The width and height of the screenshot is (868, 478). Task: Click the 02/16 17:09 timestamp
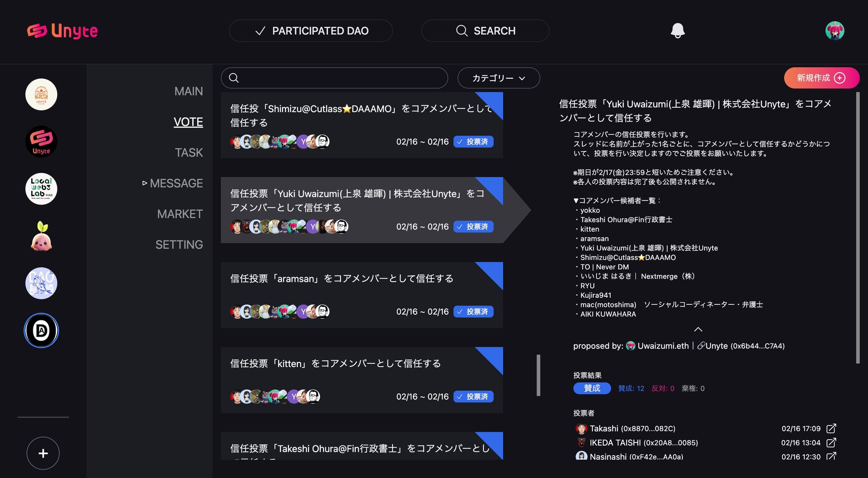pos(801,429)
